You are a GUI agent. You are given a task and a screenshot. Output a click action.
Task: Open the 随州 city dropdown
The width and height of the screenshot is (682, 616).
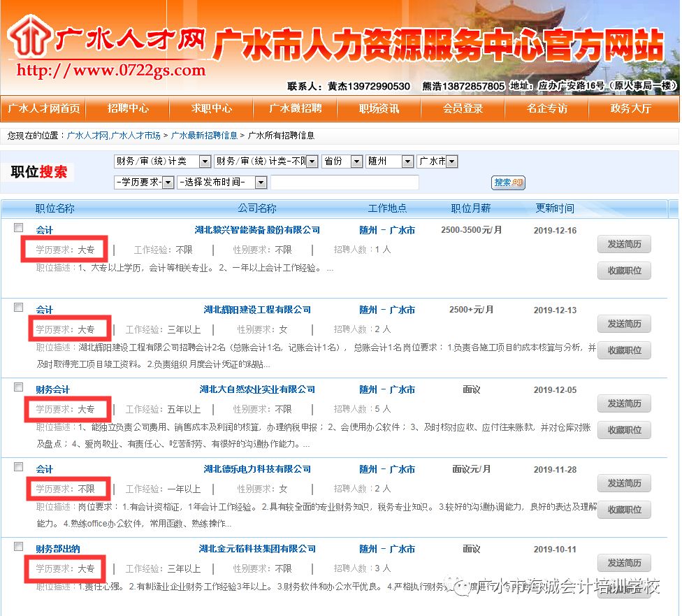pos(390,162)
